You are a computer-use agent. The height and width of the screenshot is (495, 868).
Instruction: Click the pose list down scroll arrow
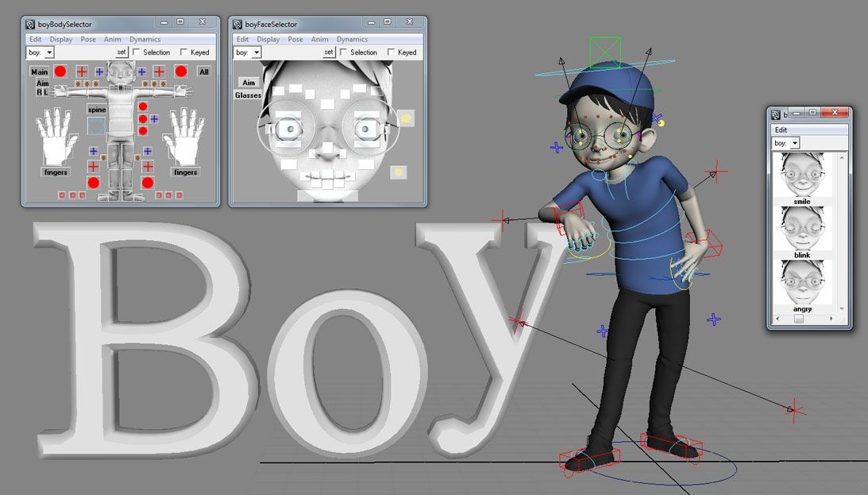(x=842, y=308)
